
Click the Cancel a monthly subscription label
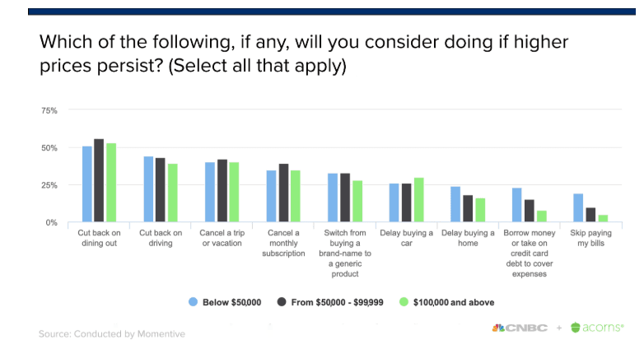tap(283, 243)
